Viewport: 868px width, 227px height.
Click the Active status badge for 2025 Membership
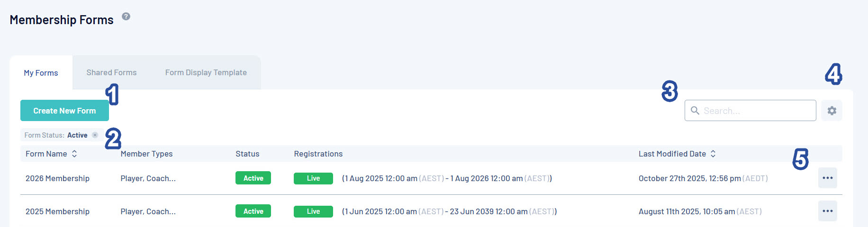[x=253, y=211]
